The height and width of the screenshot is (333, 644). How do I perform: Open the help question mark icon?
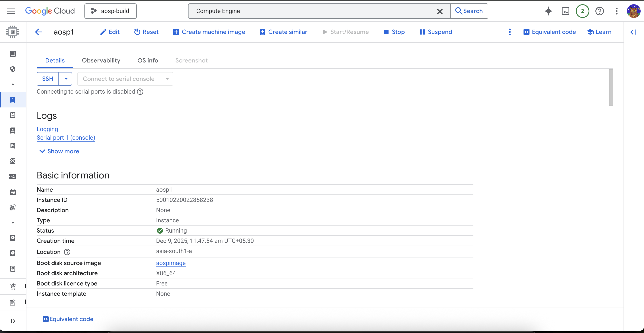tap(599, 11)
